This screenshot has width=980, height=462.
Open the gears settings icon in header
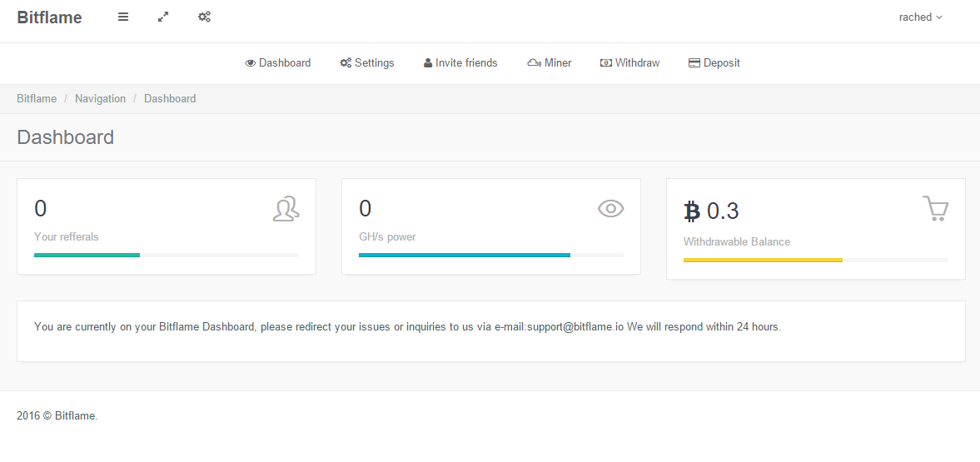(204, 17)
